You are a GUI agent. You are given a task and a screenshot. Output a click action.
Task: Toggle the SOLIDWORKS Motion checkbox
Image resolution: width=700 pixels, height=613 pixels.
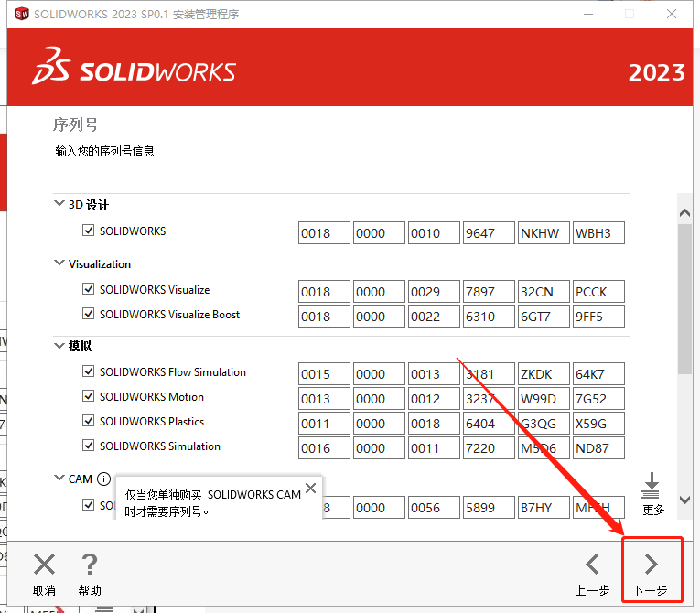click(x=89, y=397)
